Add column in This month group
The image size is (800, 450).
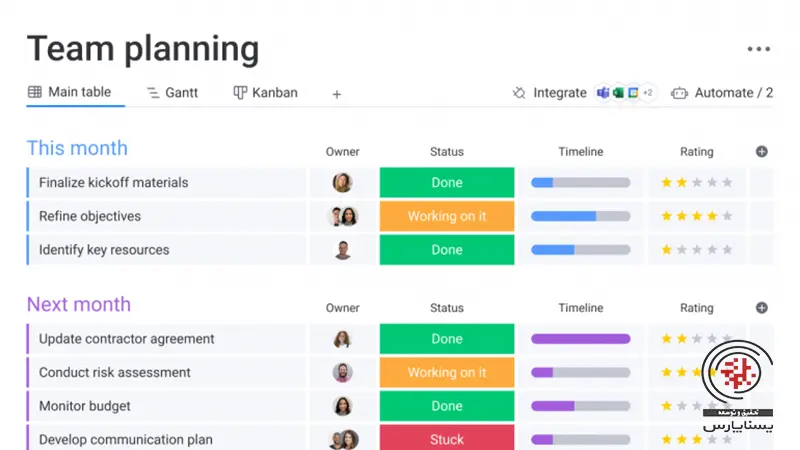tap(762, 152)
